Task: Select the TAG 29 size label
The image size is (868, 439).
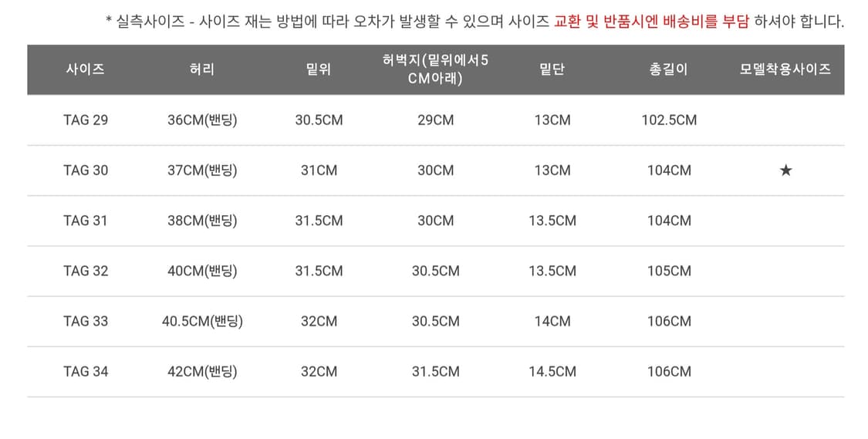Action: pos(86,120)
